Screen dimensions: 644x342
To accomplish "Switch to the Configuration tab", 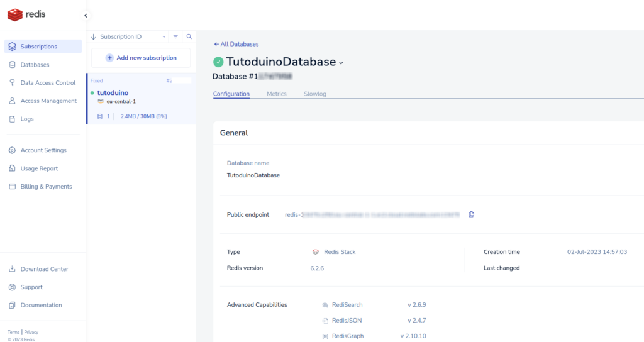I will (231, 94).
